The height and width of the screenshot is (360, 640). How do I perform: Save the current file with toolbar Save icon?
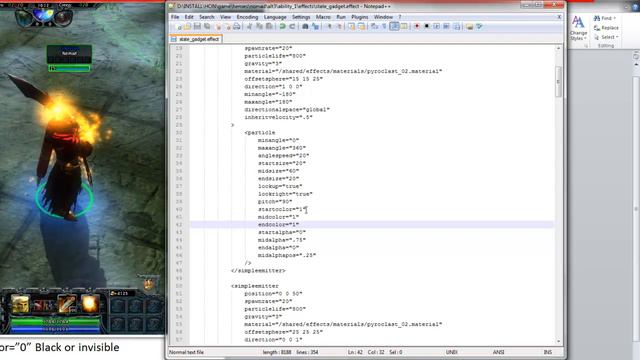pyautogui.click(x=197, y=27)
